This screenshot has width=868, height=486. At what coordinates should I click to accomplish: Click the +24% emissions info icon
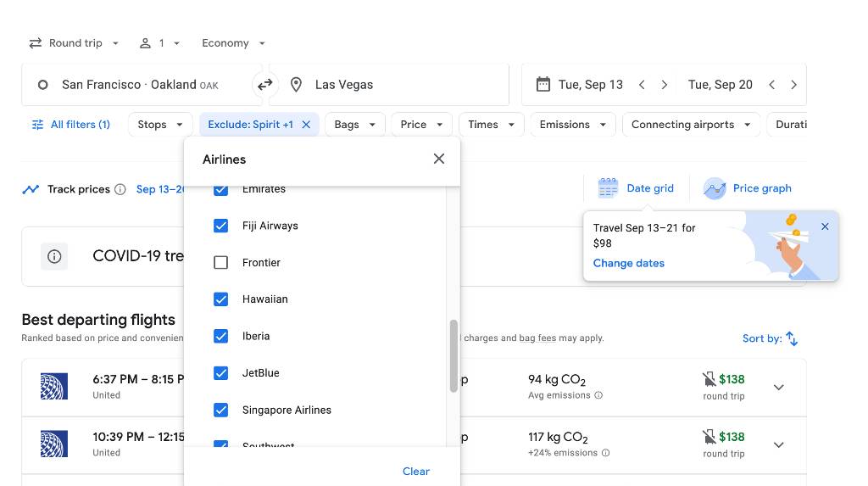tap(605, 453)
